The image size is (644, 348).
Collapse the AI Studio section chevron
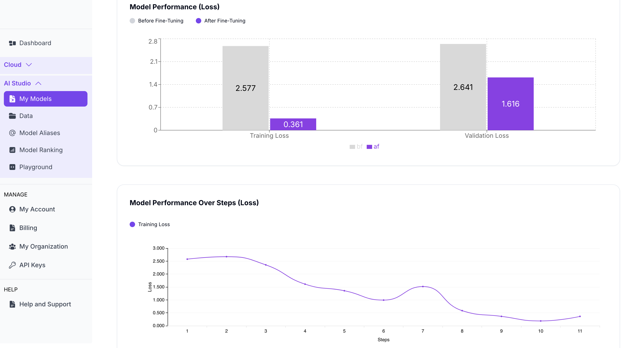pos(38,83)
